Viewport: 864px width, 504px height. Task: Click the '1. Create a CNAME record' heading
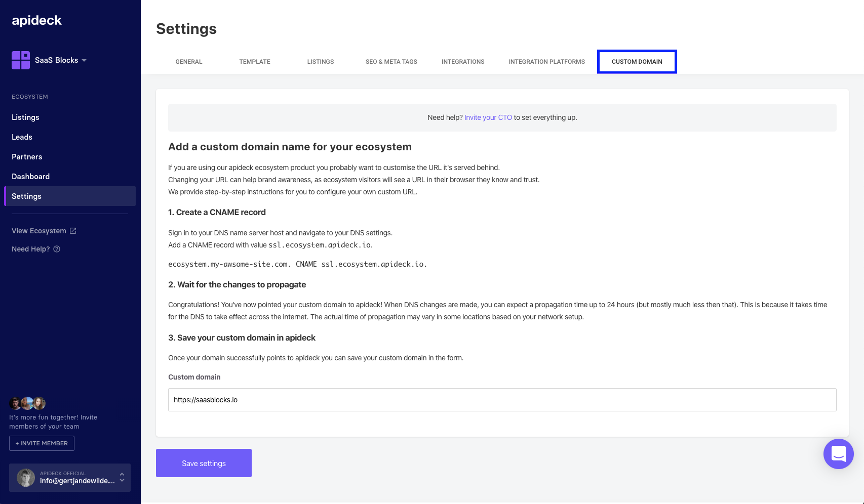tap(217, 212)
